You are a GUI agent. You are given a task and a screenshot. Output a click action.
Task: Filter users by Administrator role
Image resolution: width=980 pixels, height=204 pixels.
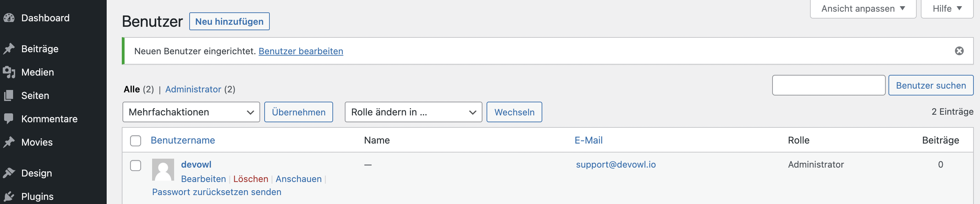[193, 89]
